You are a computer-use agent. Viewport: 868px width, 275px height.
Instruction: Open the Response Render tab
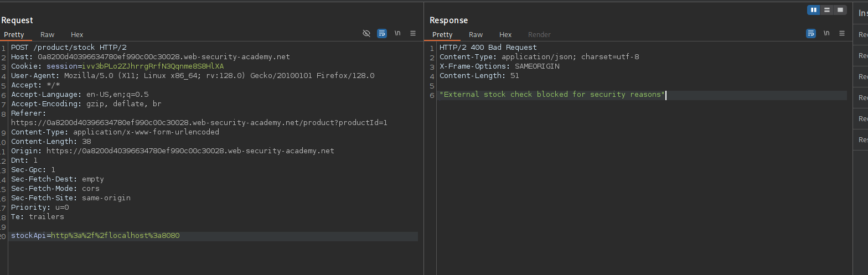(539, 35)
